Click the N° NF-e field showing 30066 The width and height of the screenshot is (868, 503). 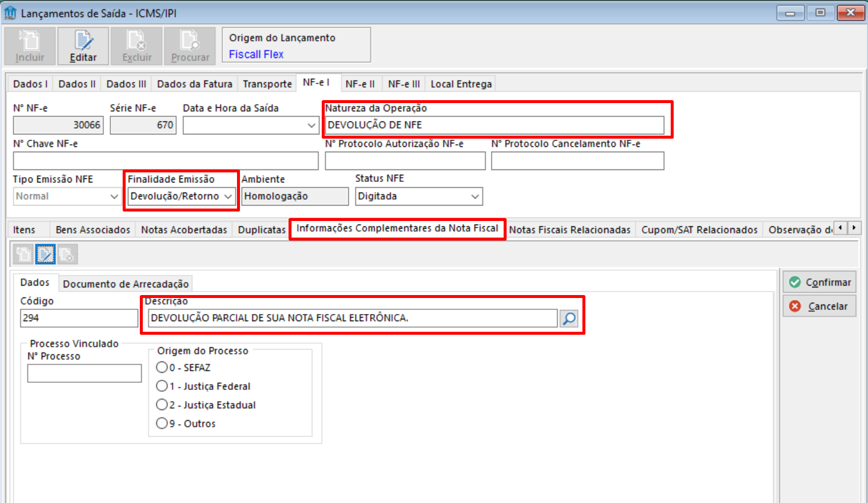[x=58, y=125]
